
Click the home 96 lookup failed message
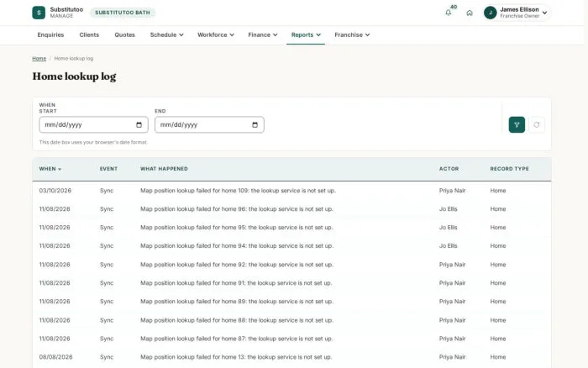237,209
